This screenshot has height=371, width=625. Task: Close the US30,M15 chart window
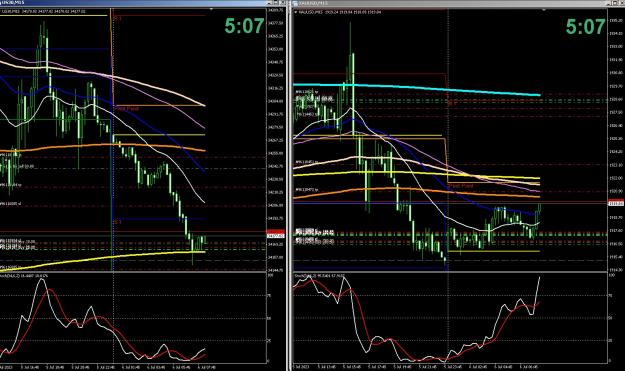click(x=282, y=3)
